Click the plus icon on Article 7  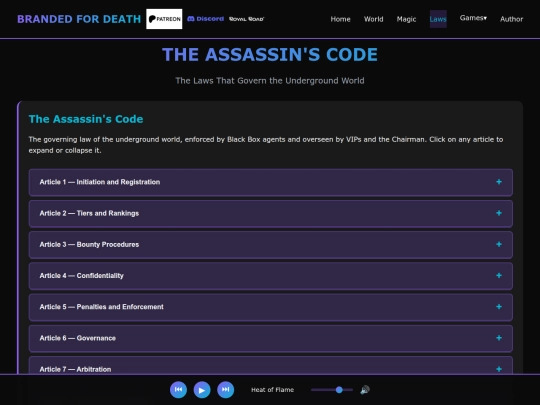pyautogui.click(x=499, y=369)
